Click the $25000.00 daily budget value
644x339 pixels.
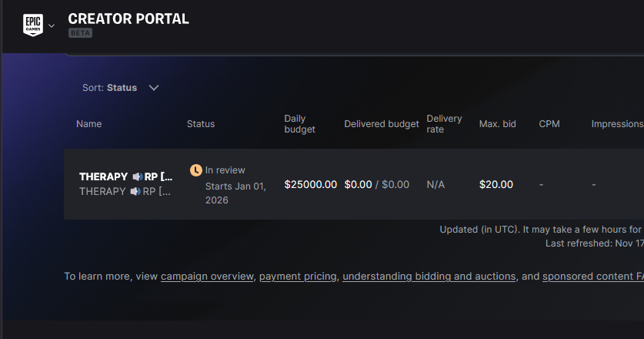coord(311,184)
